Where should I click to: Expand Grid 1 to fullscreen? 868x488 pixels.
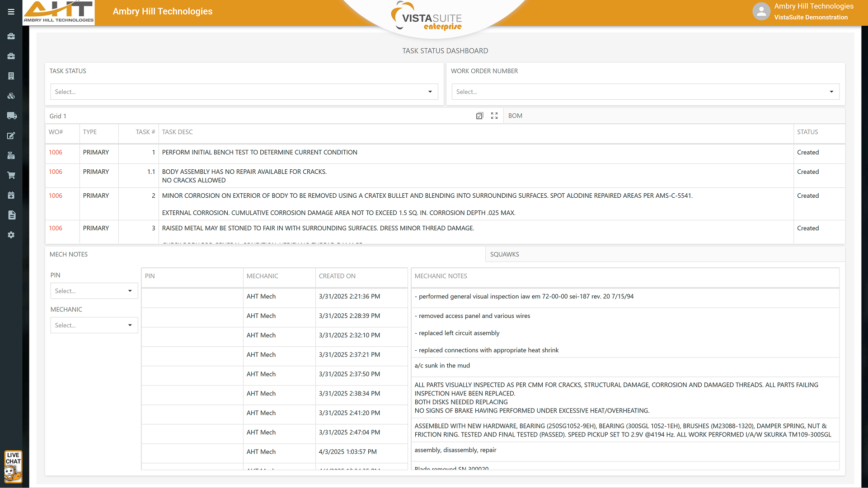[x=494, y=116]
